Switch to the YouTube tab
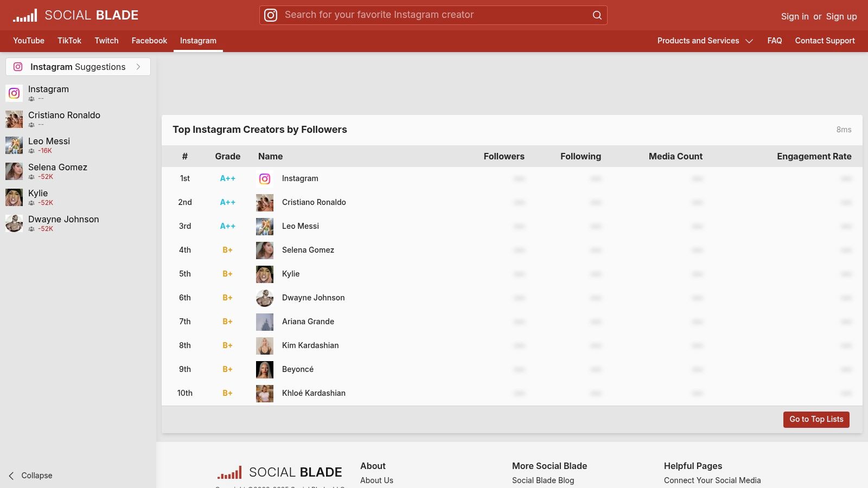Image resolution: width=868 pixels, height=488 pixels. click(x=29, y=41)
